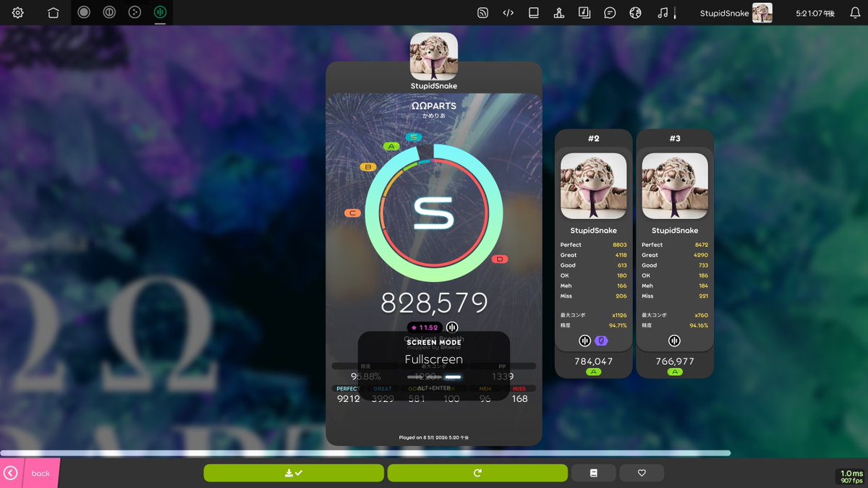Open the news feed icon
This screenshot has width=868, height=488.
click(482, 13)
